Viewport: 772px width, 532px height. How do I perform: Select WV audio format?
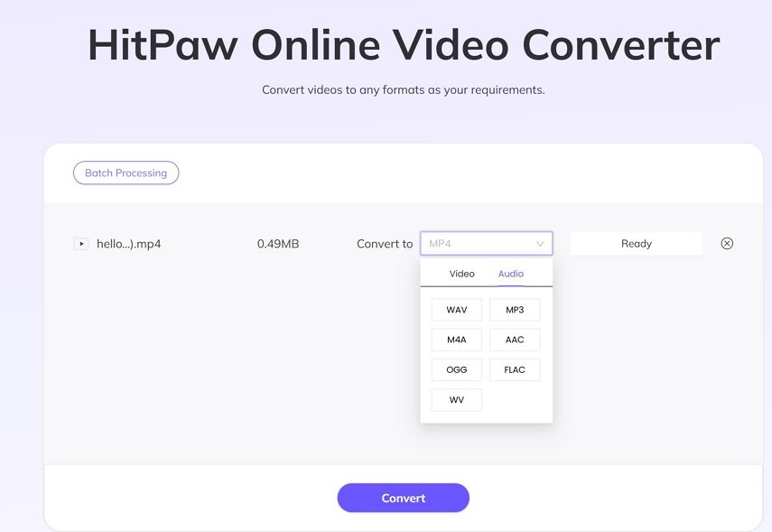(456, 399)
